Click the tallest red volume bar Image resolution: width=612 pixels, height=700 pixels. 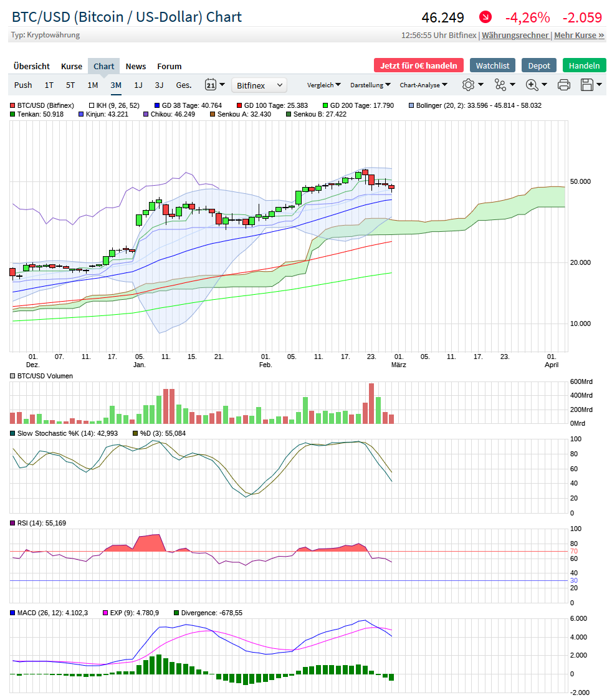(x=371, y=403)
